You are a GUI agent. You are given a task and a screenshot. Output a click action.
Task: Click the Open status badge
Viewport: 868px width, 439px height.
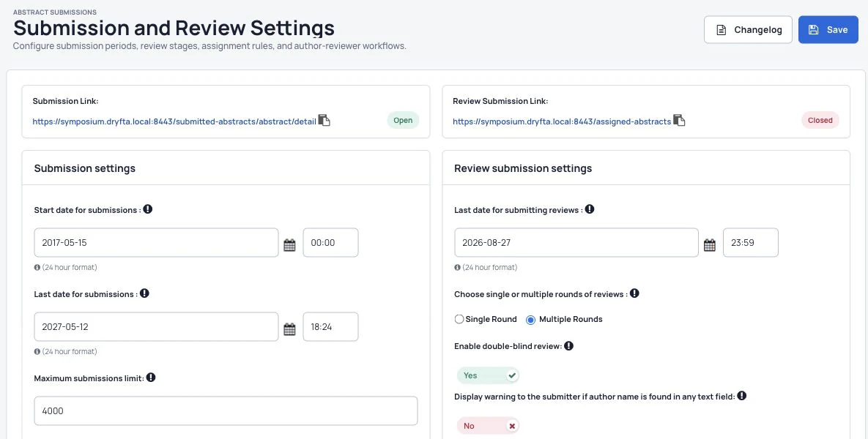(403, 120)
